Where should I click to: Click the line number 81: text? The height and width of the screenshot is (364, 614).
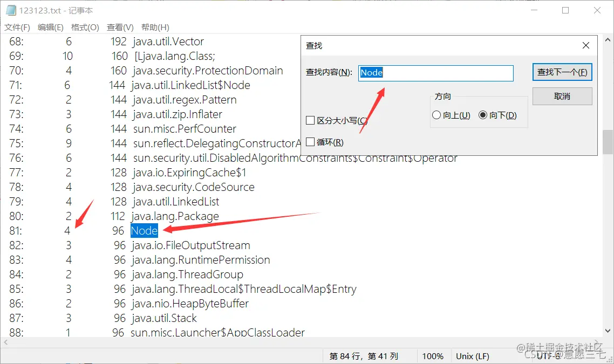tap(16, 231)
